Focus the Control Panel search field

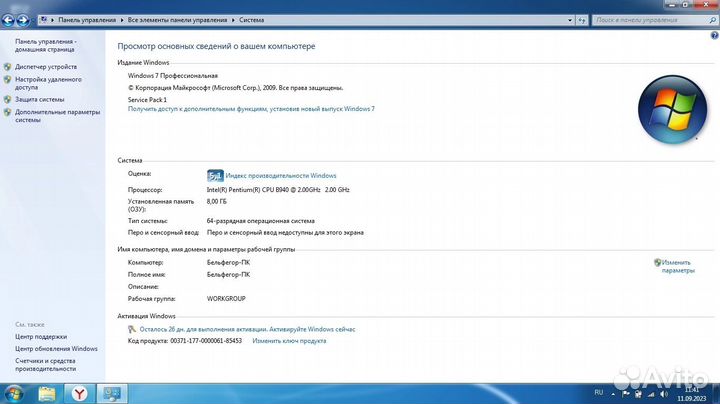(x=650, y=20)
